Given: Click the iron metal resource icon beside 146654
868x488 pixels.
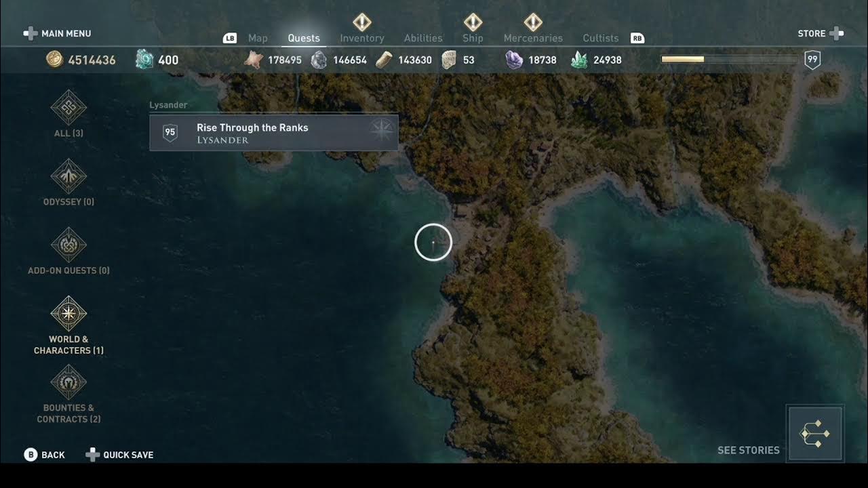Looking at the screenshot, I should 319,60.
